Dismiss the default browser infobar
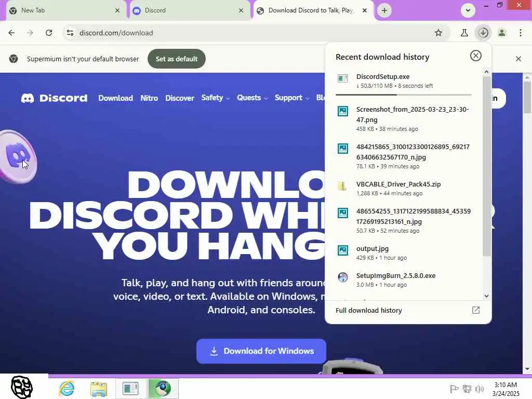 click(x=518, y=59)
